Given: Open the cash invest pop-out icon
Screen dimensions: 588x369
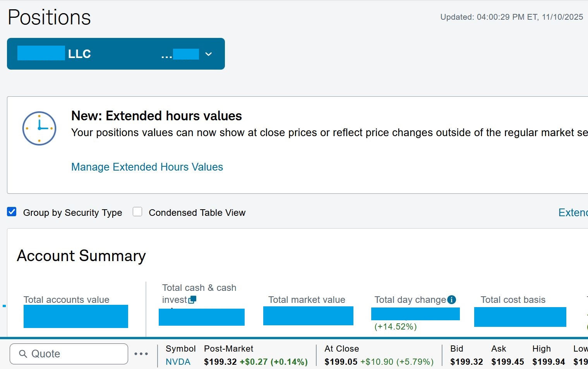Looking at the screenshot, I should (192, 299).
